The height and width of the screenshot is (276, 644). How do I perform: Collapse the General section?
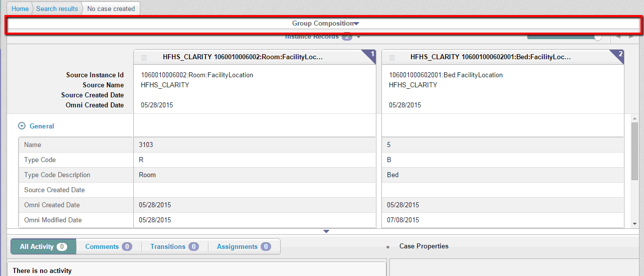[22, 126]
